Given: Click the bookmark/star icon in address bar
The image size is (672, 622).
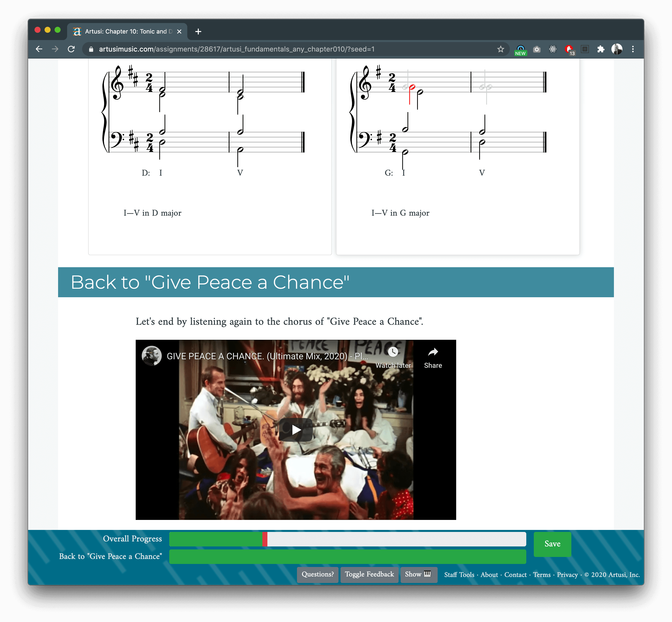Looking at the screenshot, I should (x=500, y=49).
